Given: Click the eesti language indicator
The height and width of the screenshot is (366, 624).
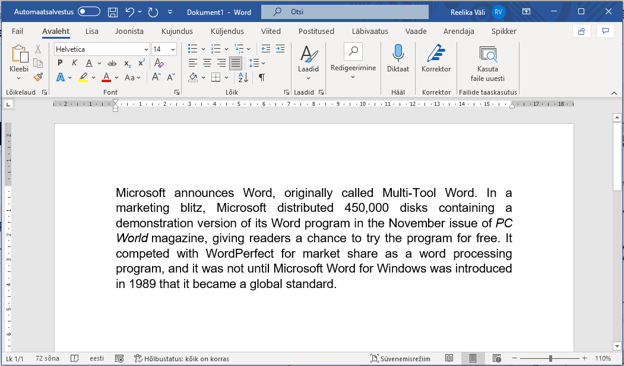Looking at the screenshot, I should click(97, 358).
